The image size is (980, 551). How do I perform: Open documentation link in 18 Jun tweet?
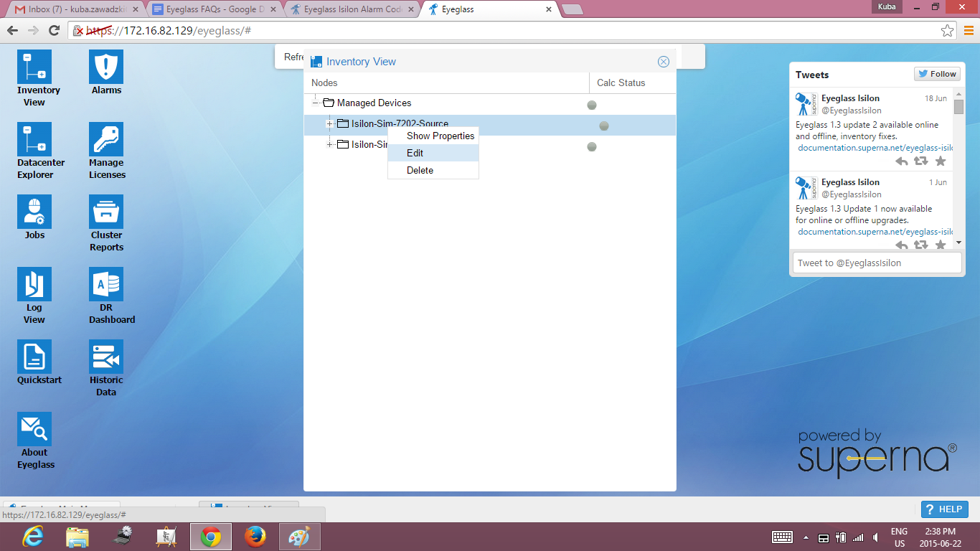point(875,148)
